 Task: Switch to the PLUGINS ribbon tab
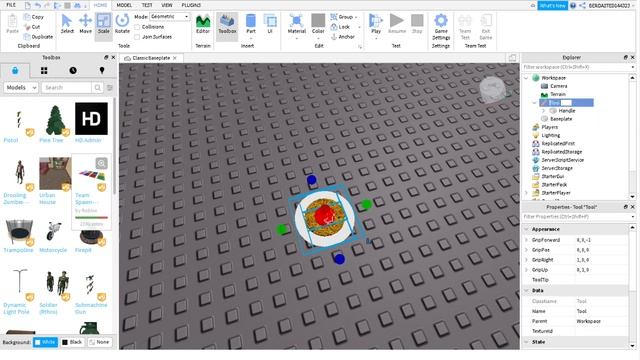pyautogui.click(x=191, y=5)
